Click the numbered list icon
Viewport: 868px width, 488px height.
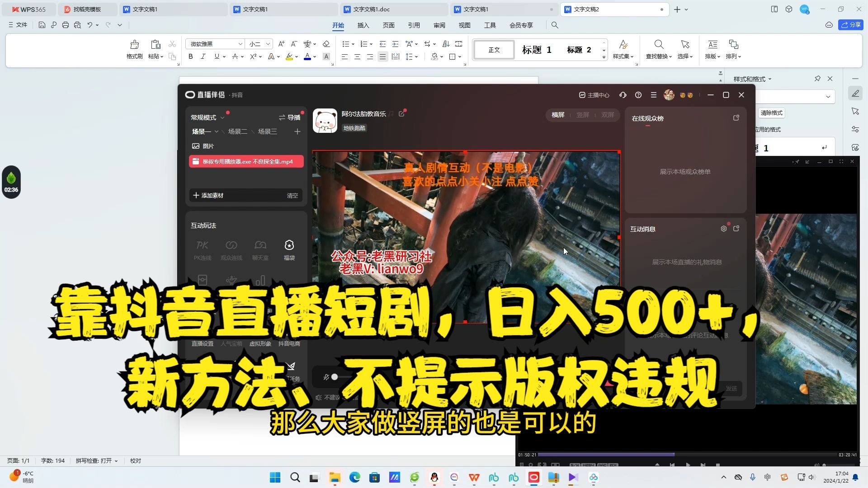[364, 44]
